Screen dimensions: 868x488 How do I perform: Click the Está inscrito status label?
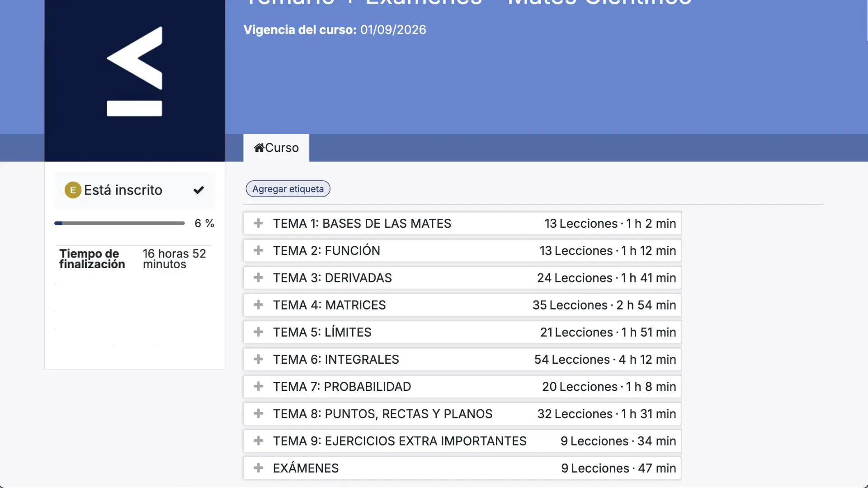click(123, 190)
